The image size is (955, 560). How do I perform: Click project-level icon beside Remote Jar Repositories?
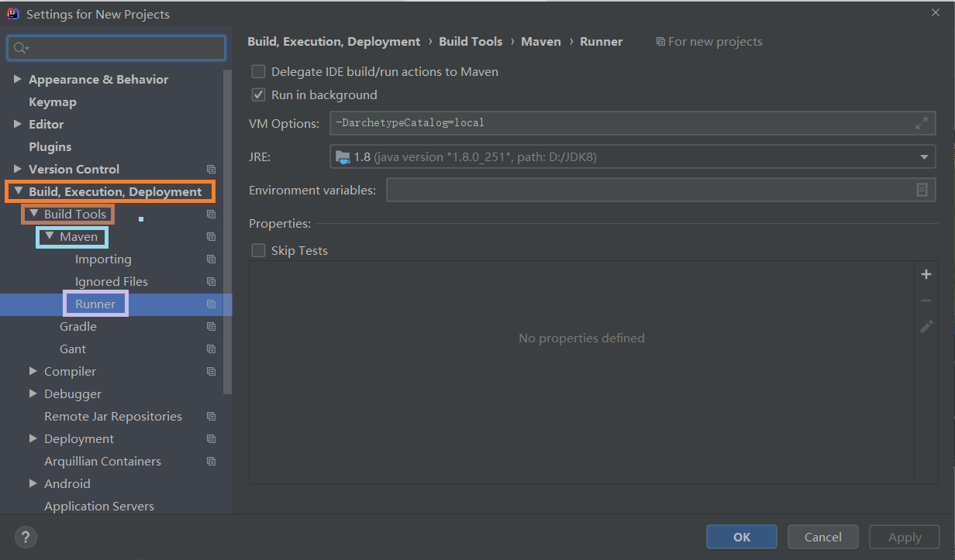tap(211, 416)
